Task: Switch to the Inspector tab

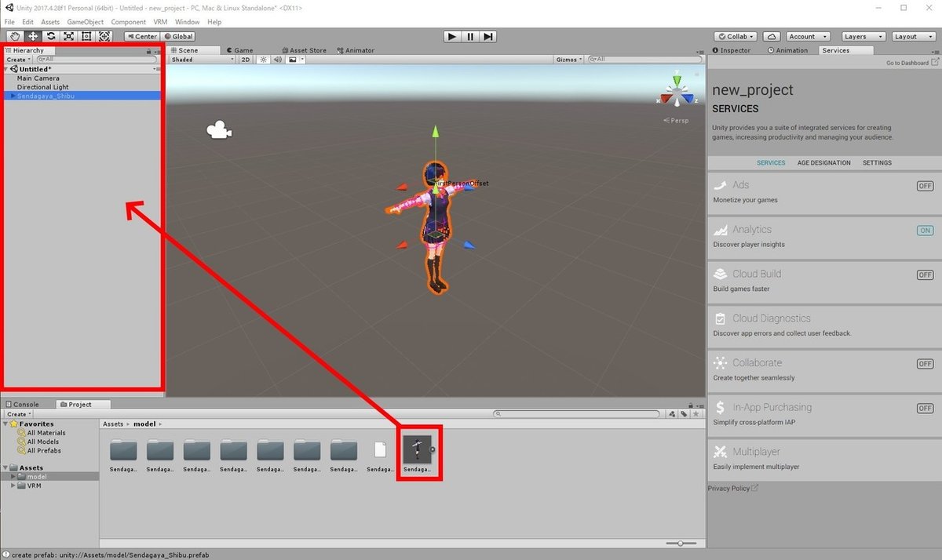Action: tap(731, 50)
